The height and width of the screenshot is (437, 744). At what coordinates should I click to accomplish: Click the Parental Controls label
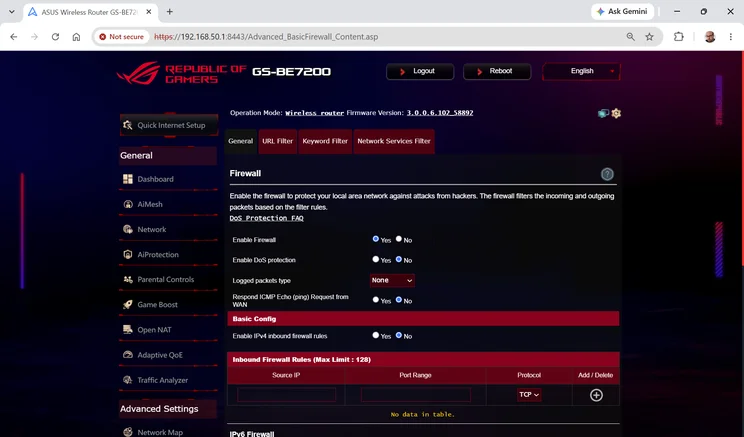166,279
